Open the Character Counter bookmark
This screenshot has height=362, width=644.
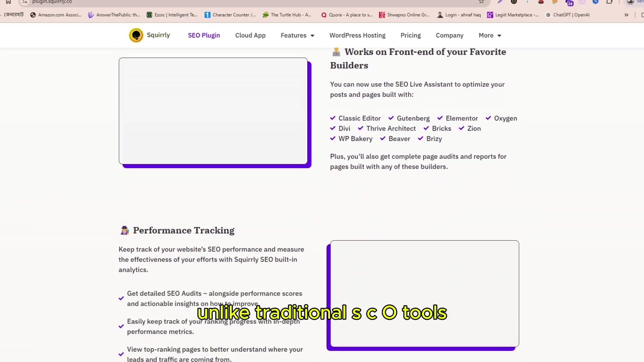point(230,15)
